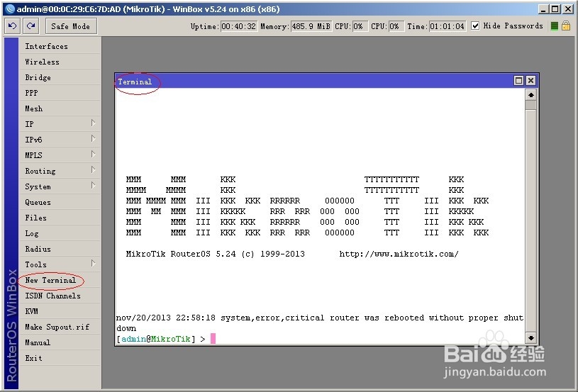This screenshot has width=578, height=392.
Task: Open ISDN Channels
Action: point(60,296)
